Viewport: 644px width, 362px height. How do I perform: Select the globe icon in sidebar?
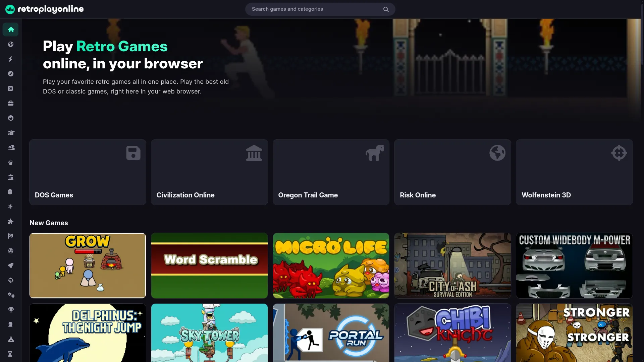[11, 44]
